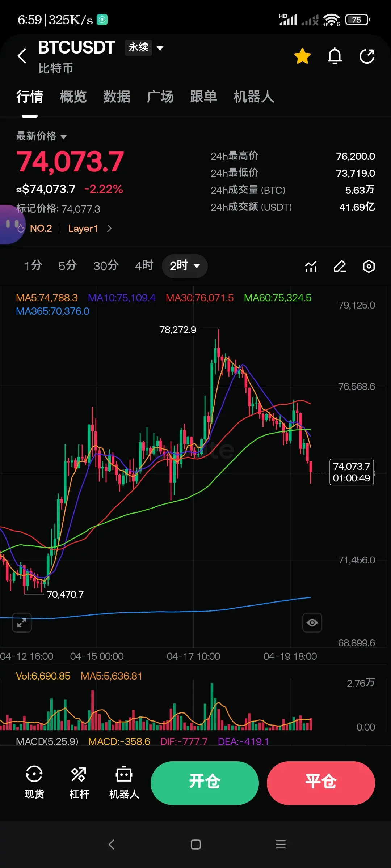Viewport: 391px width, 868px height.
Task: Tap the -2.22% change percentage
Action: pyautogui.click(x=104, y=189)
